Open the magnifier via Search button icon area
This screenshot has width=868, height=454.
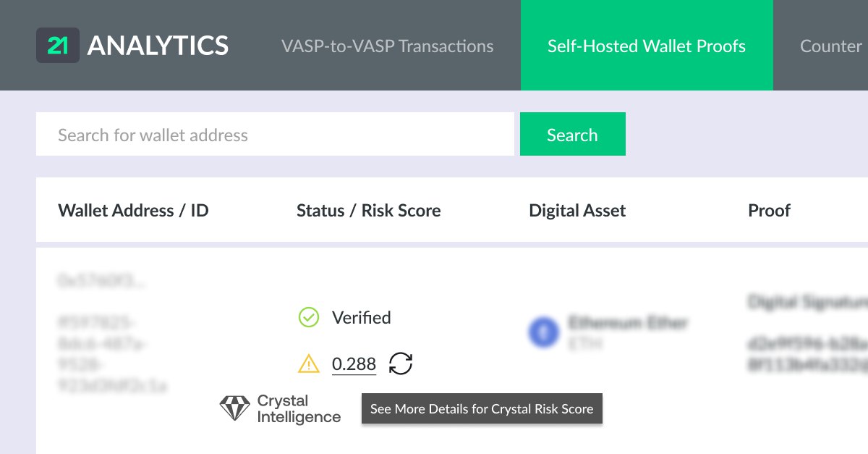[x=572, y=134]
